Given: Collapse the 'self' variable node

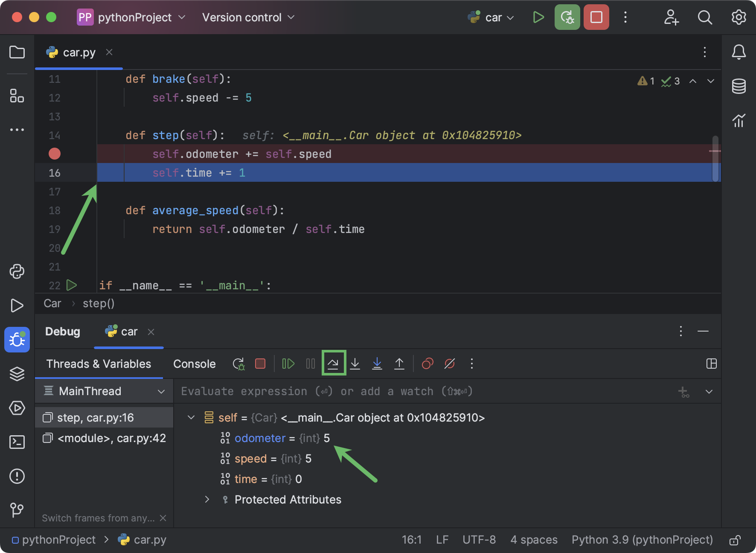Looking at the screenshot, I should coord(191,418).
